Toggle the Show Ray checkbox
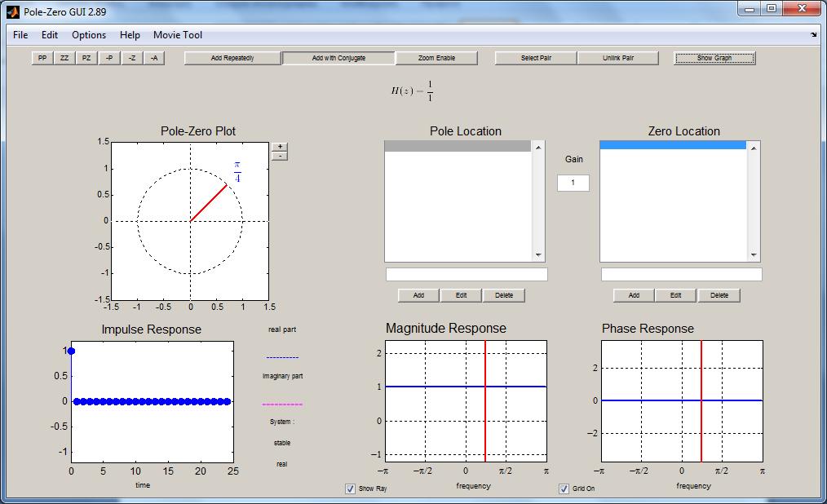 (x=350, y=489)
